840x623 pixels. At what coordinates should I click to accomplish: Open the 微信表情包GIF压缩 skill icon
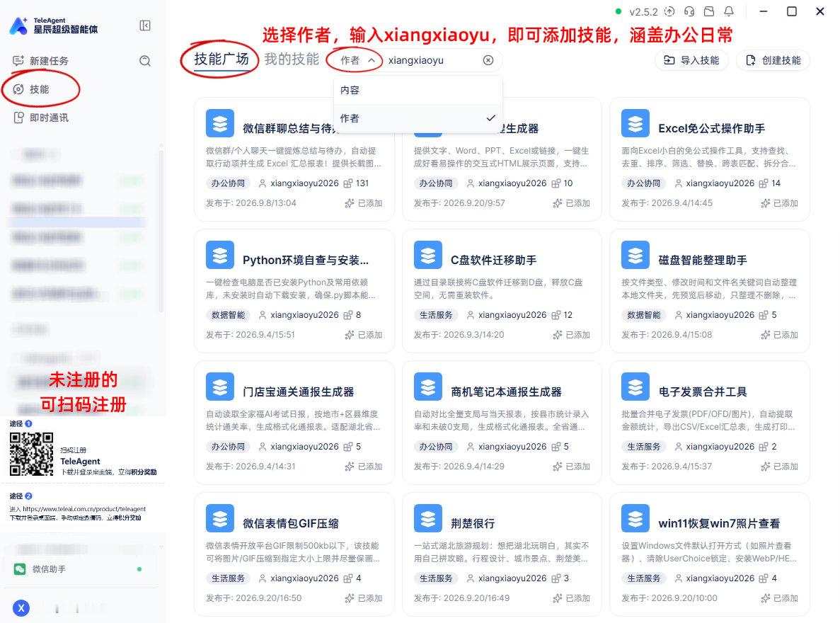click(220, 518)
